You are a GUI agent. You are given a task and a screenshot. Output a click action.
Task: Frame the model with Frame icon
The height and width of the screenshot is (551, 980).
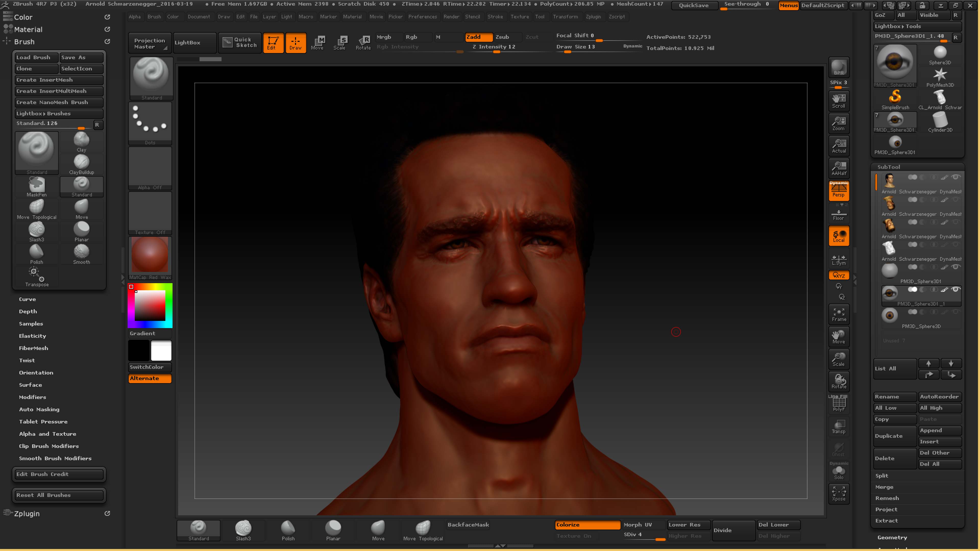(x=838, y=314)
